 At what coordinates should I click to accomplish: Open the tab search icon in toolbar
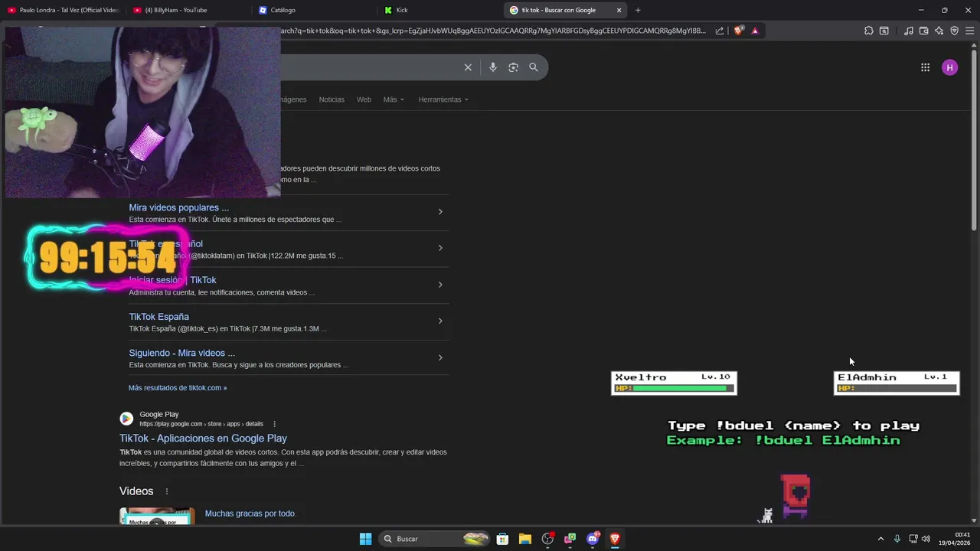pyautogui.click(x=884, y=31)
